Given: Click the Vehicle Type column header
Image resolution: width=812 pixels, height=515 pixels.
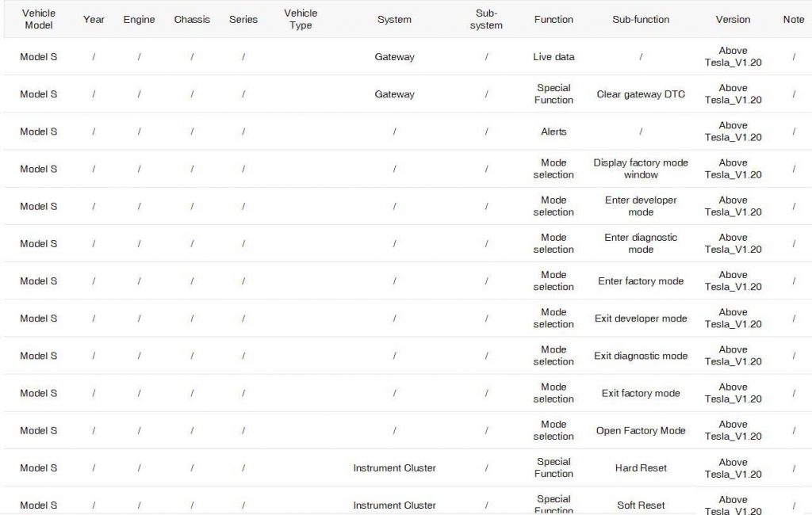Looking at the screenshot, I should [301, 19].
